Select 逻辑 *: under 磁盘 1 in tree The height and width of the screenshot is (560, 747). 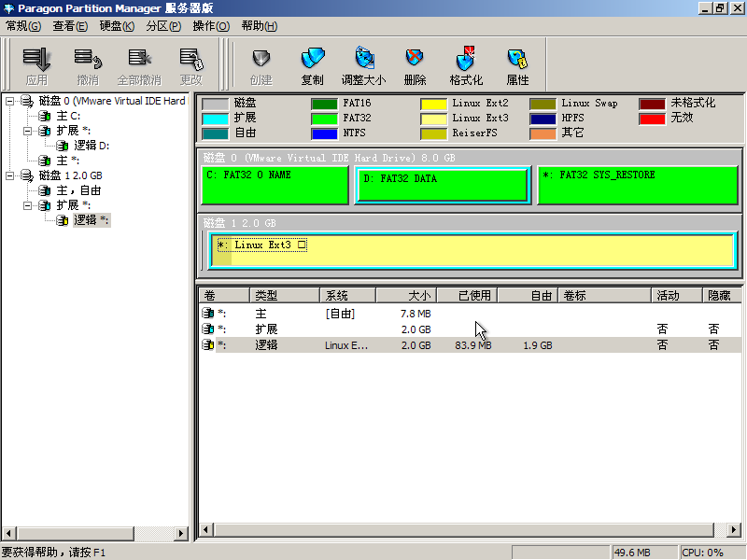coord(91,220)
